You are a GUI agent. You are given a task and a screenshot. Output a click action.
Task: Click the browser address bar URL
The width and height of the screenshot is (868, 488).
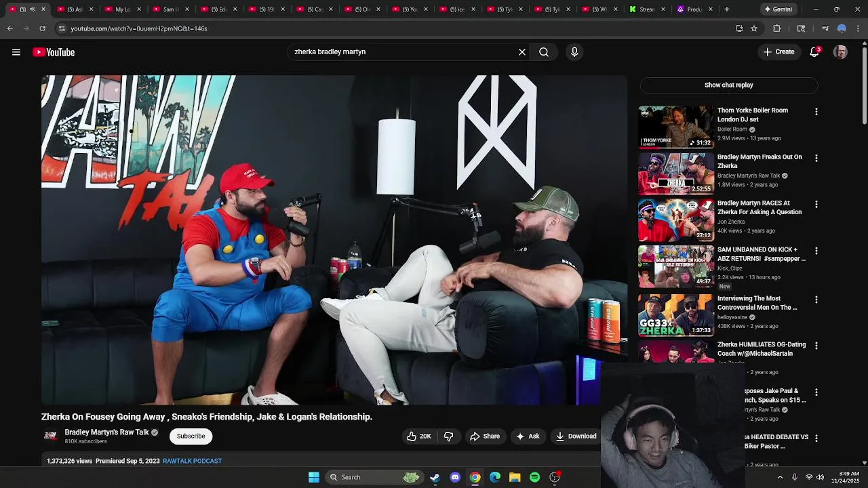pyautogui.click(x=139, y=28)
